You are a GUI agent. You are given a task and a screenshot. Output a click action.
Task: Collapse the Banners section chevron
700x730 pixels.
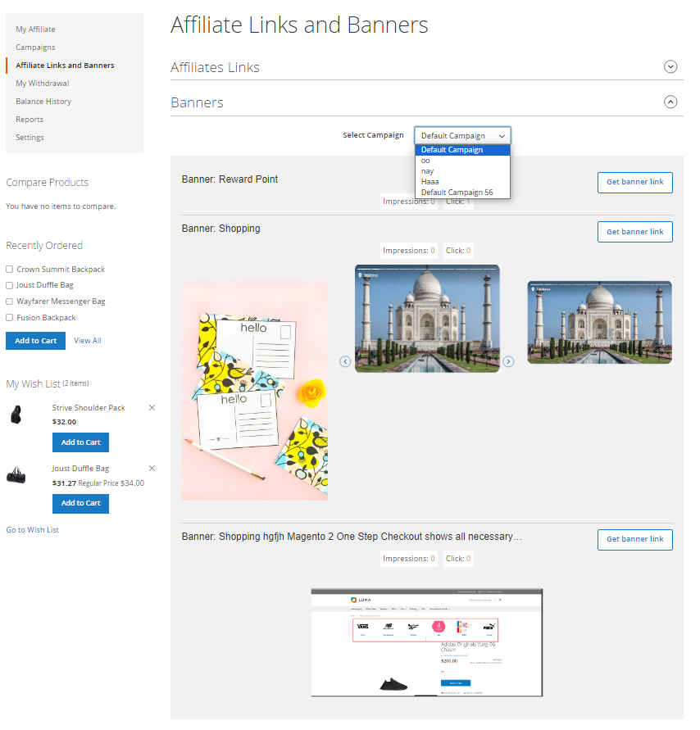(x=670, y=102)
